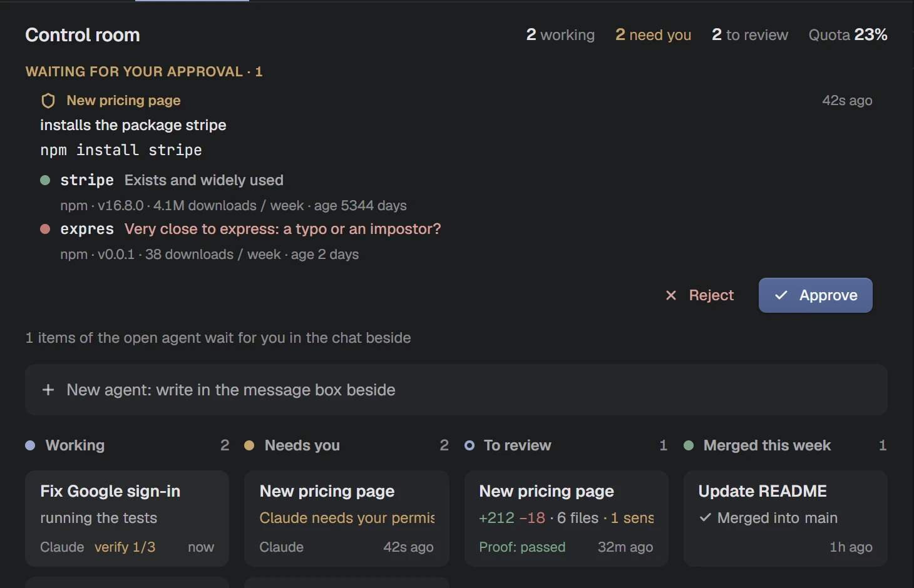
Task: Click 'npm · v16.8.0 · 4.1M downloads' details
Action: [234, 206]
